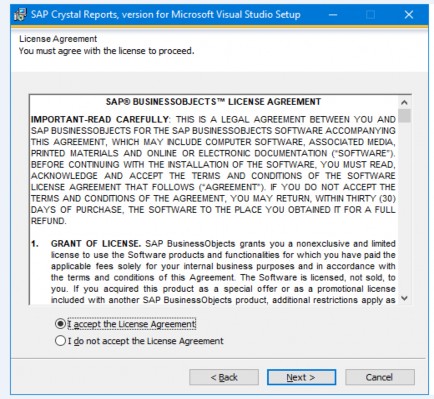The image size is (434, 399).
Task: Click the "License Agreement" page title
Action: [x=58, y=39]
